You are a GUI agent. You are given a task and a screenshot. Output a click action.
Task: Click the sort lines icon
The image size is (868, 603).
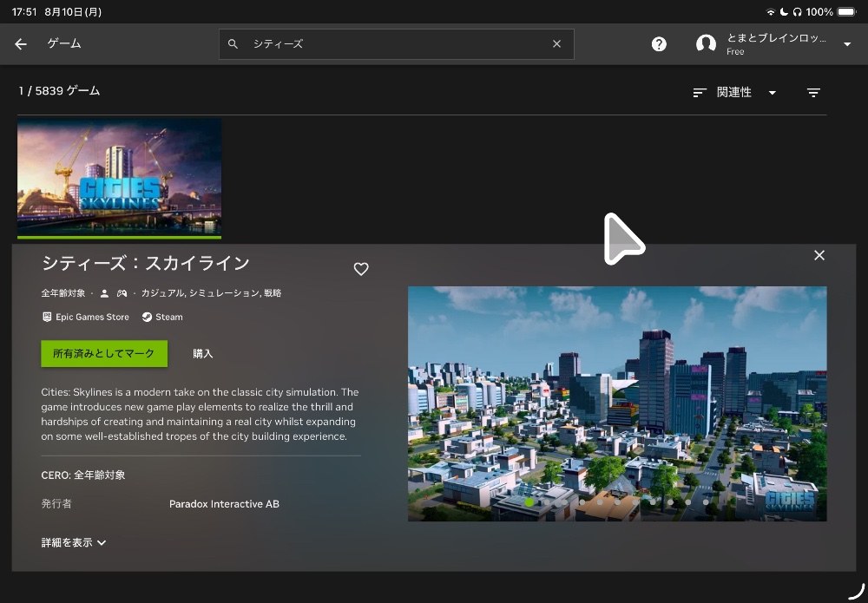pyautogui.click(x=700, y=92)
